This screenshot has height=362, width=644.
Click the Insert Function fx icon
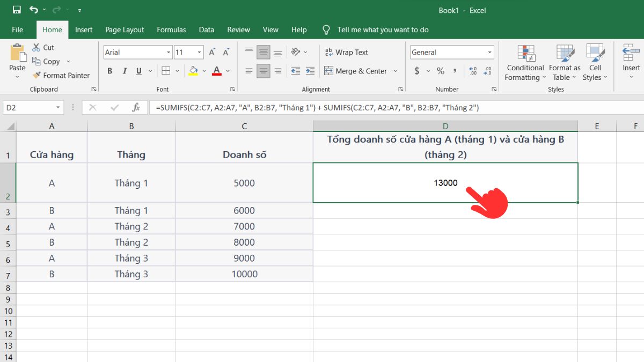[x=136, y=108]
